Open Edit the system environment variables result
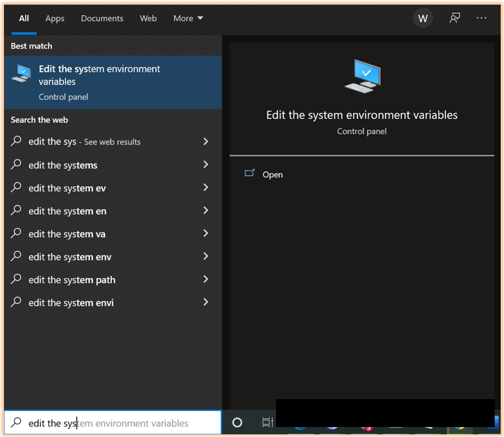This screenshot has height=437, width=504. (113, 82)
